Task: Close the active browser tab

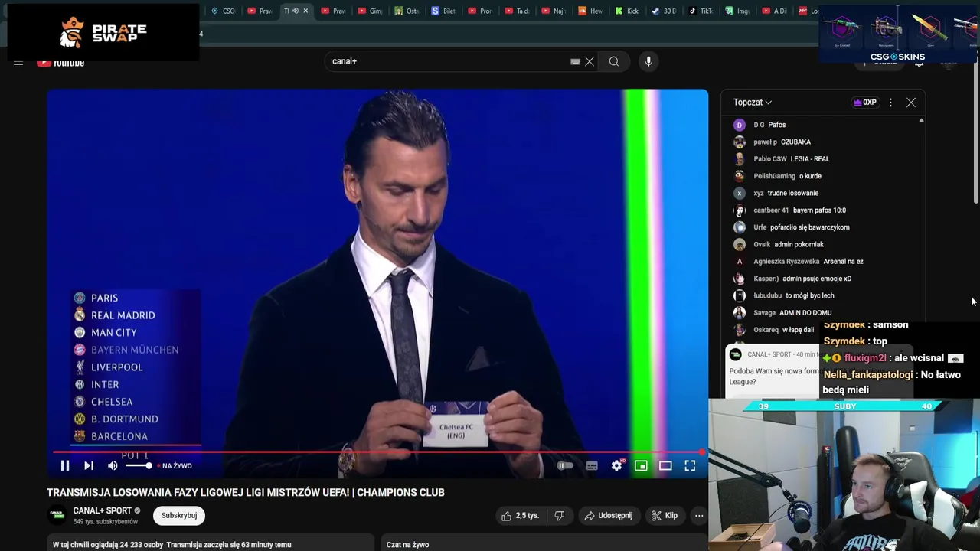Action: pyautogui.click(x=305, y=11)
